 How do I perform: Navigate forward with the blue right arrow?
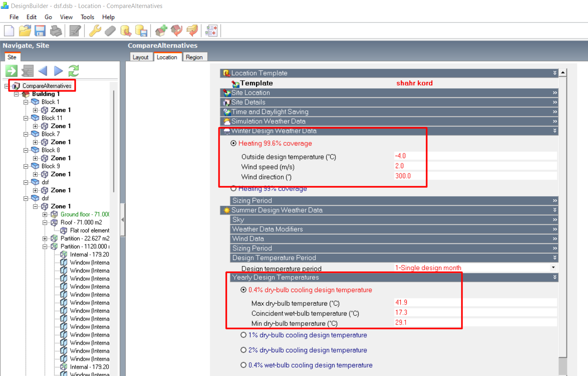pos(59,71)
